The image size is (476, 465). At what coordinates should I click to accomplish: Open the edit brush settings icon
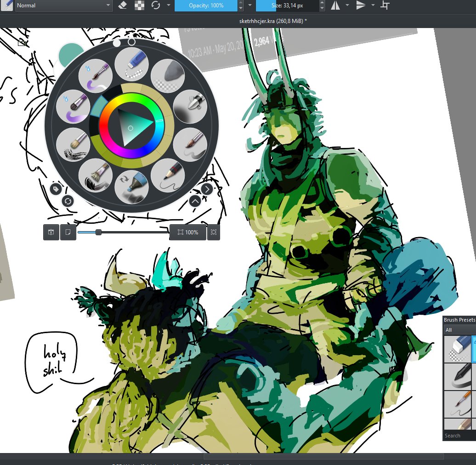point(6,5)
